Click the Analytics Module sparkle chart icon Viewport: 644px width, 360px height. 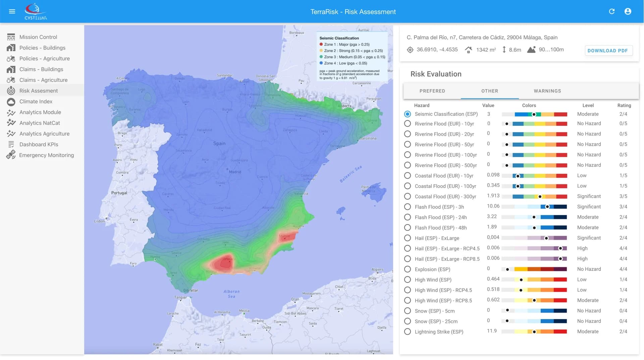11,112
